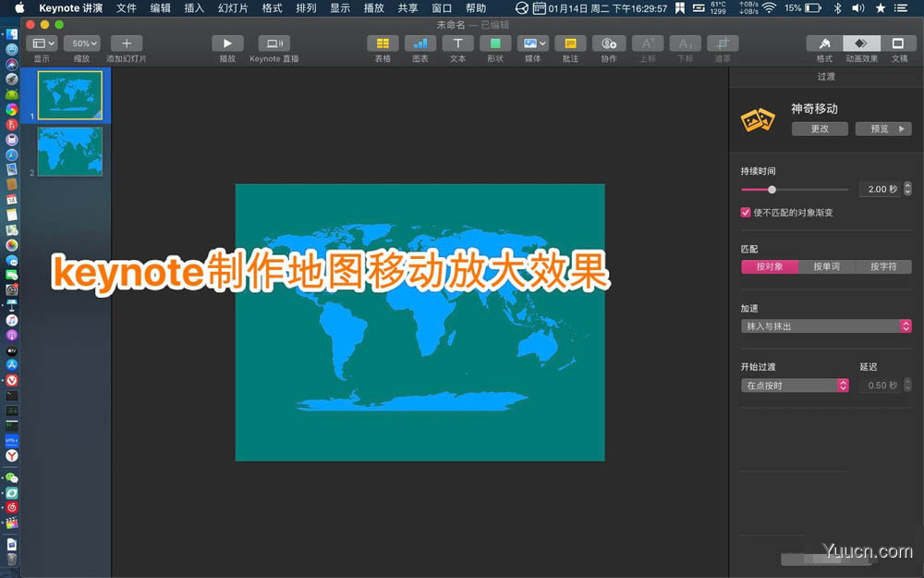The width and height of the screenshot is (924, 578).
Task: Open the Media dropdown in toolbar
Action: (533, 43)
